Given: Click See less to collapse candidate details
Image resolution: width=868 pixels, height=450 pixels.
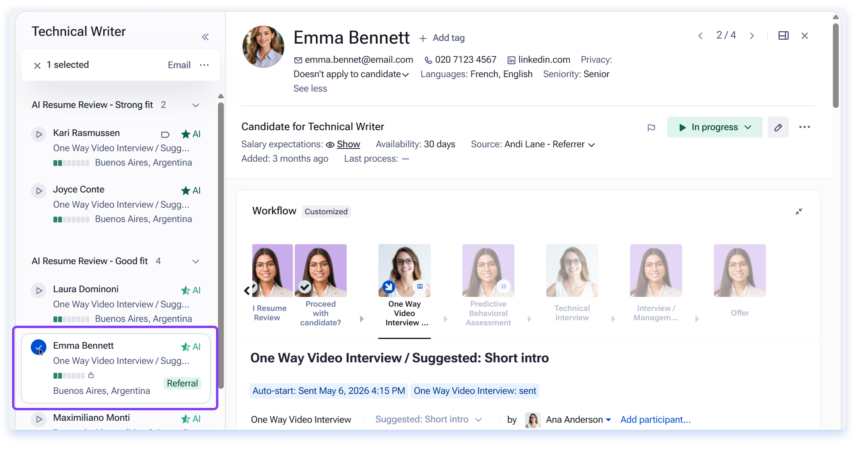Looking at the screenshot, I should 310,88.
